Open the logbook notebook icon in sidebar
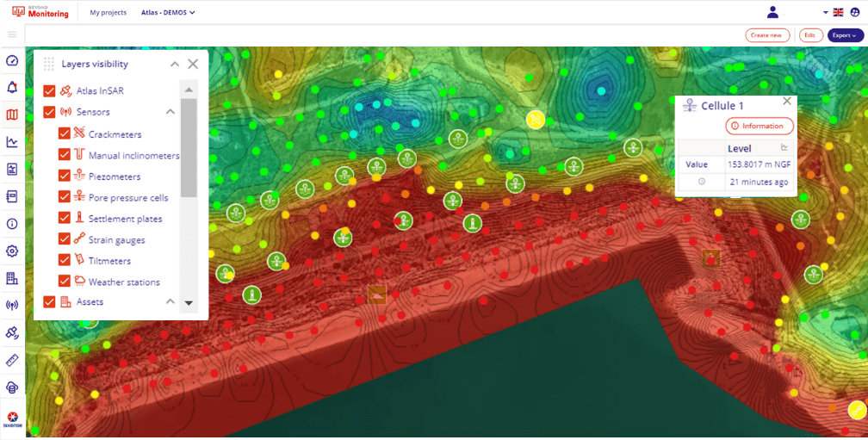 coord(12,196)
